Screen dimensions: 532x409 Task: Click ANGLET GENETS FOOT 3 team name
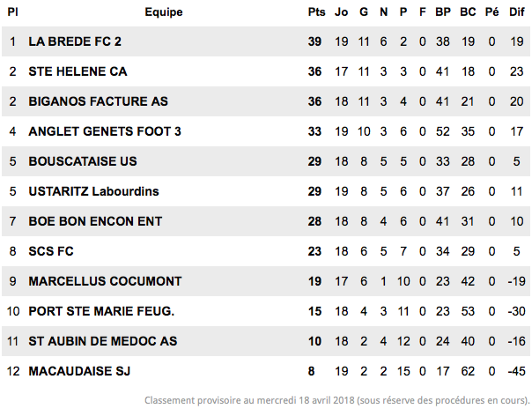click(x=105, y=131)
